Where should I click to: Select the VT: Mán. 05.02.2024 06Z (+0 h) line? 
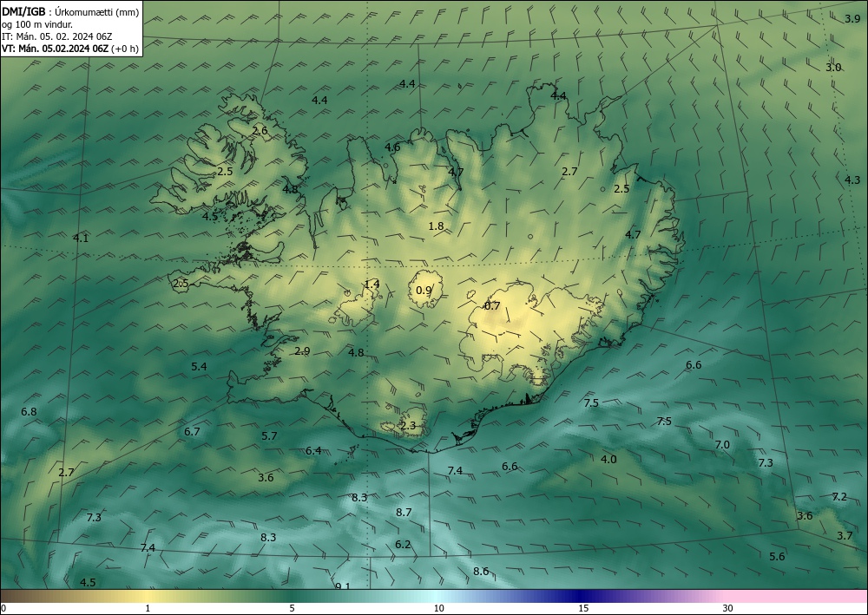[69, 49]
